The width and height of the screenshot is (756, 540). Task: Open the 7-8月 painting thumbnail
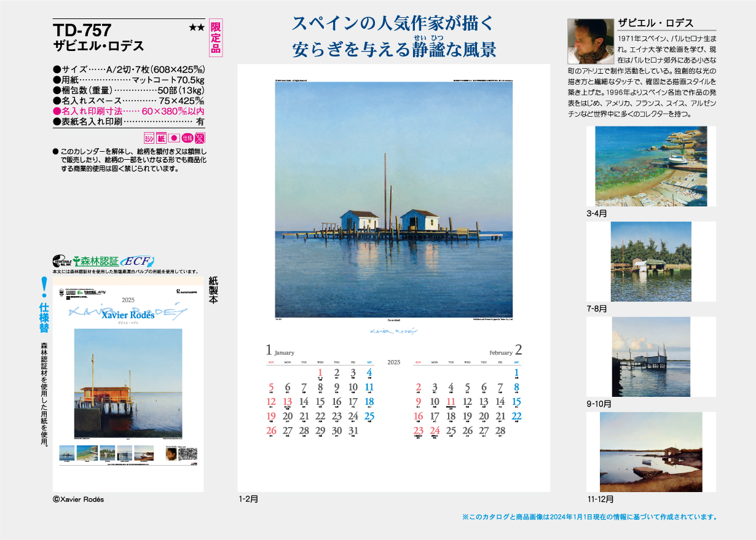(651, 261)
